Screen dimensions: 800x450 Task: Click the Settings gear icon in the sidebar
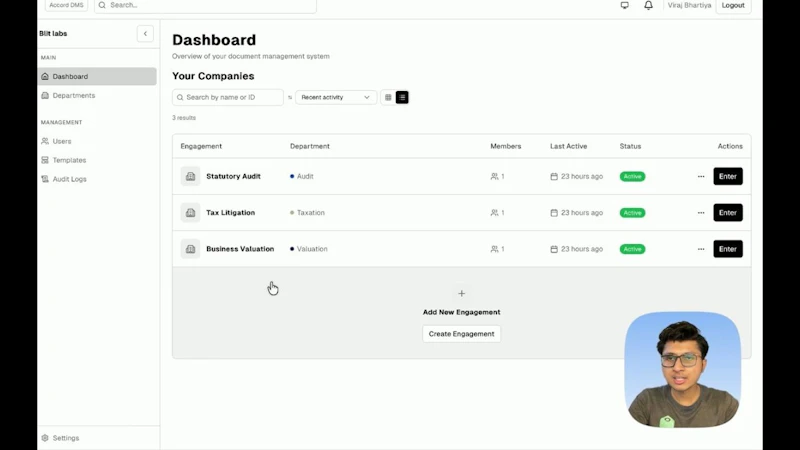pyautogui.click(x=45, y=438)
